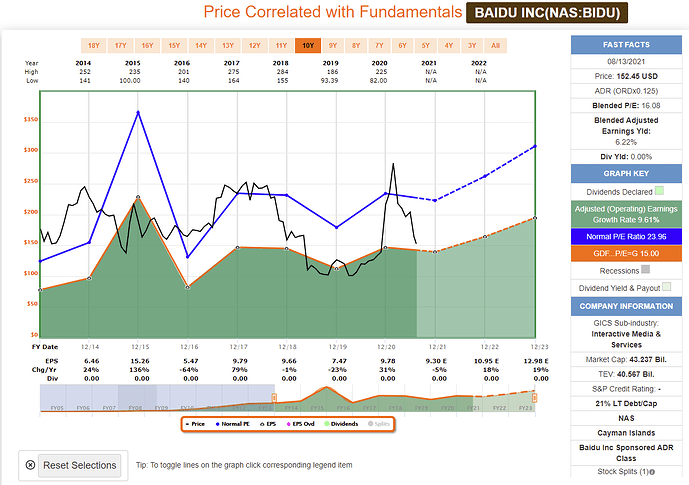
Task: Click the GDF P/E=G 15.00 key
Action: pyautogui.click(x=626, y=253)
